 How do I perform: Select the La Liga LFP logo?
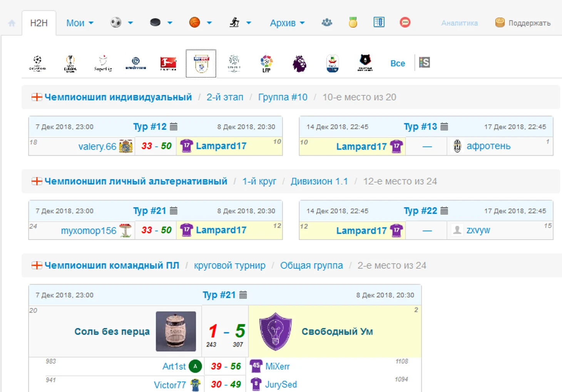266,63
